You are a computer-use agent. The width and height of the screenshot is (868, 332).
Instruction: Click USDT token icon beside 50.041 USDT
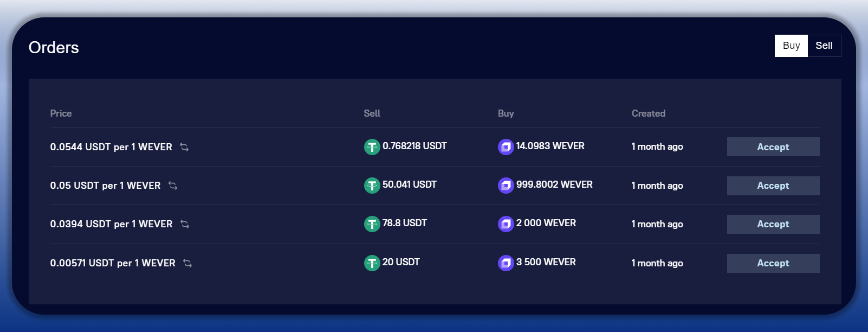(372, 186)
